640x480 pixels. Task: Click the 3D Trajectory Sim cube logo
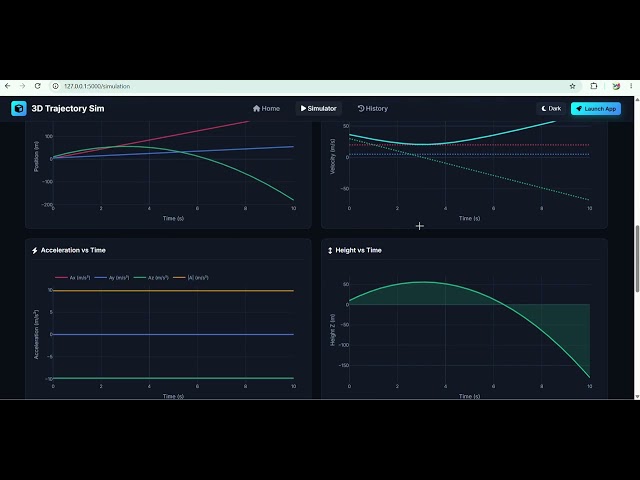tap(19, 109)
